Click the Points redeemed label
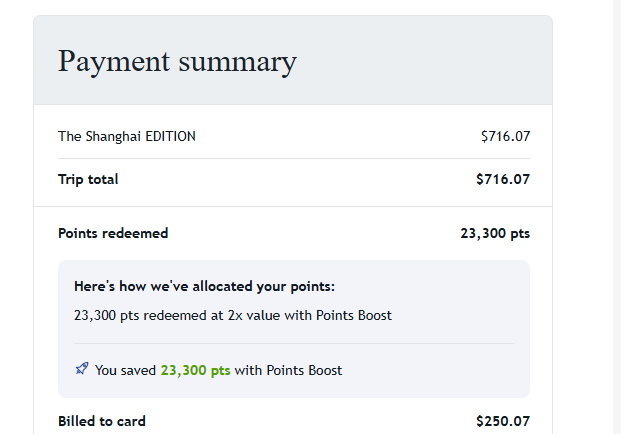The height and width of the screenshot is (434, 621). tap(113, 233)
